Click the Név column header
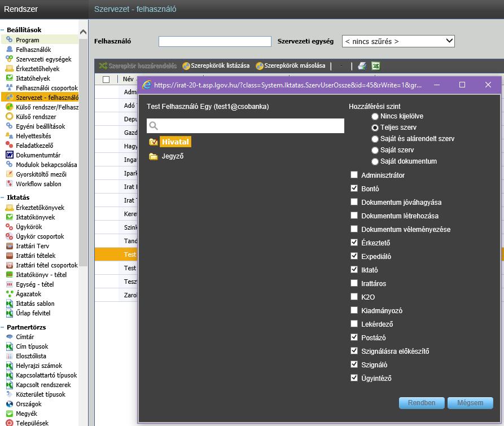Viewport: 504px width, 426px height. [x=128, y=79]
